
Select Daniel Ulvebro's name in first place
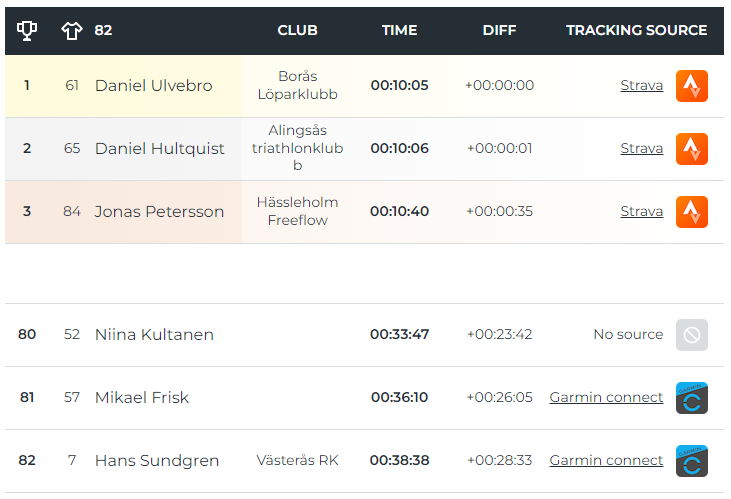[x=153, y=86]
